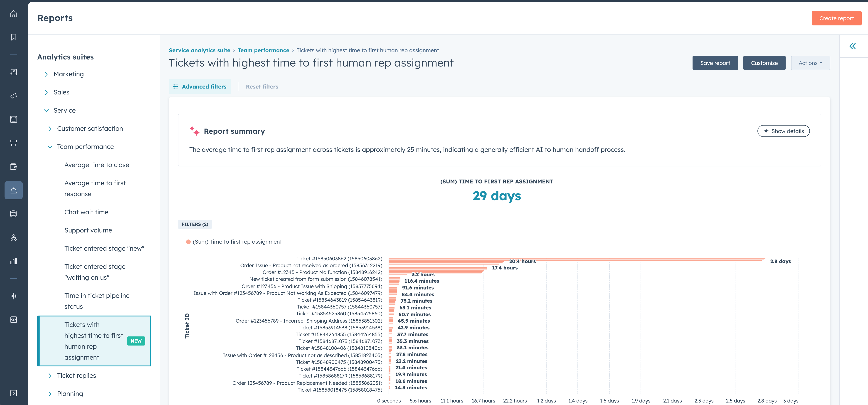Click the AI sparkle icon in sidebar
This screenshot has width=868, height=405.
pos(13,296)
